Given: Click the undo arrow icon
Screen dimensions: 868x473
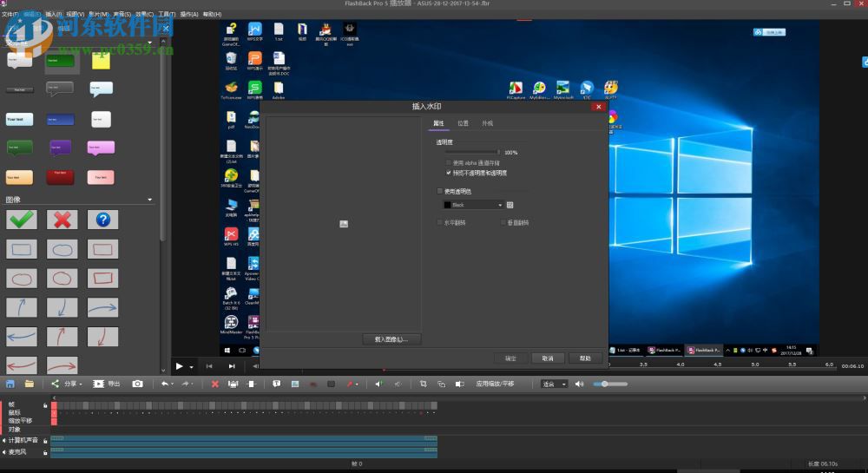Looking at the screenshot, I should coord(164,384).
